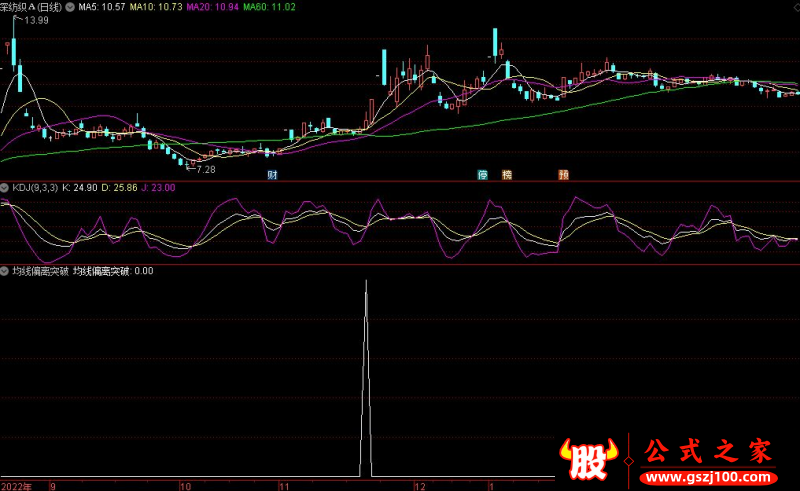This screenshot has width=800, height=491.
Task: Open the KDJ indicator panel dropdown arrow
Action: (x=5, y=187)
